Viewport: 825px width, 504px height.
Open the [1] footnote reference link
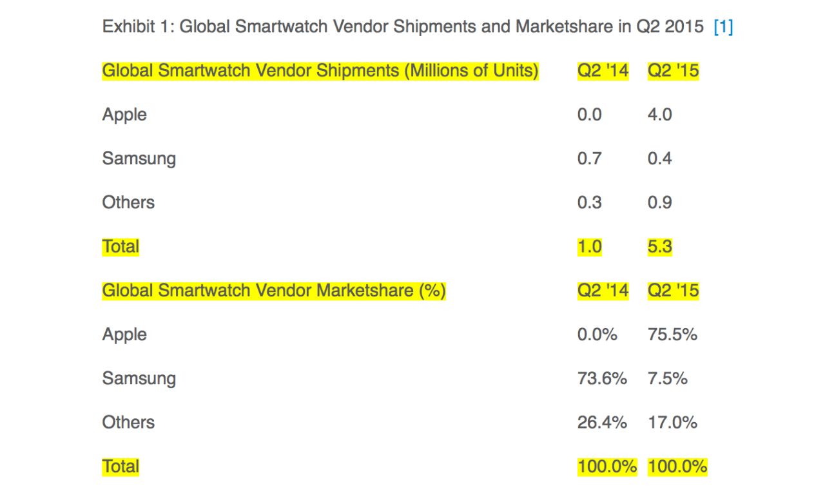pos(723,27)
